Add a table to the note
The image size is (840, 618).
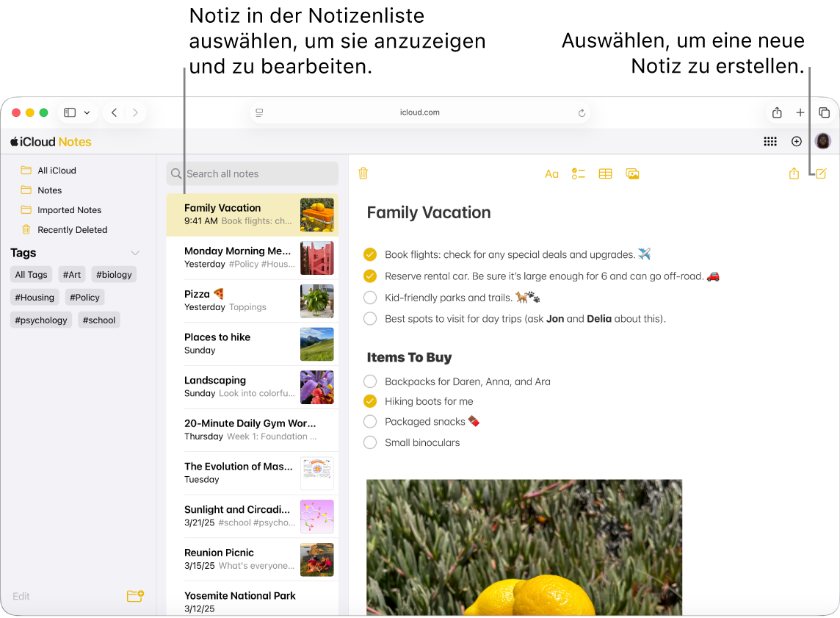coord(605,173)
